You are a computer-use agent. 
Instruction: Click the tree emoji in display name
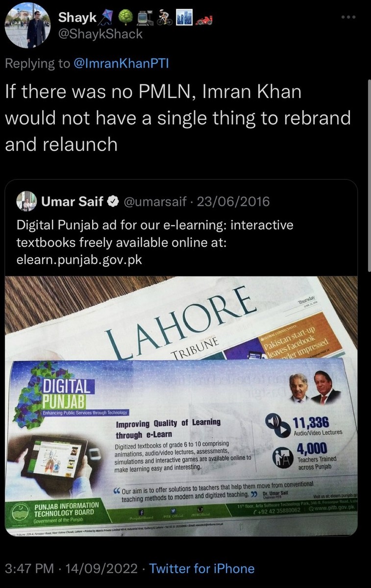(126, 18)
